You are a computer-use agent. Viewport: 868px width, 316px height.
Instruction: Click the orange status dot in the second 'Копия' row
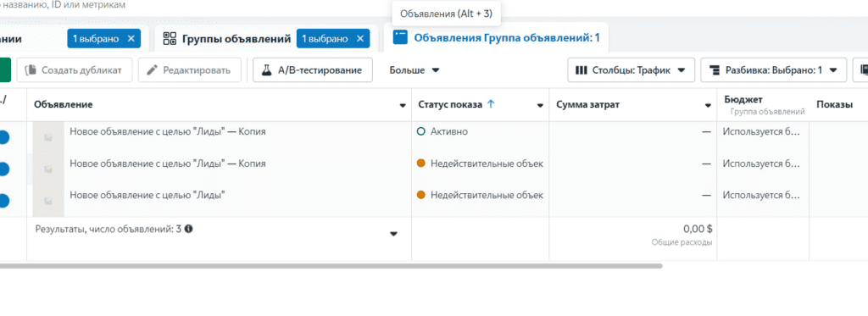[420, 164]
